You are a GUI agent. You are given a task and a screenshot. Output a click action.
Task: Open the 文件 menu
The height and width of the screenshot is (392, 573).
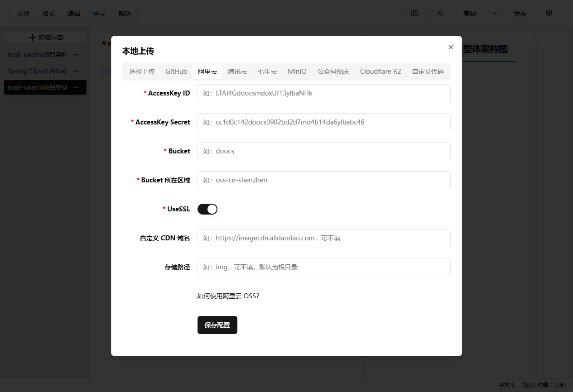[x=23, y=14]
